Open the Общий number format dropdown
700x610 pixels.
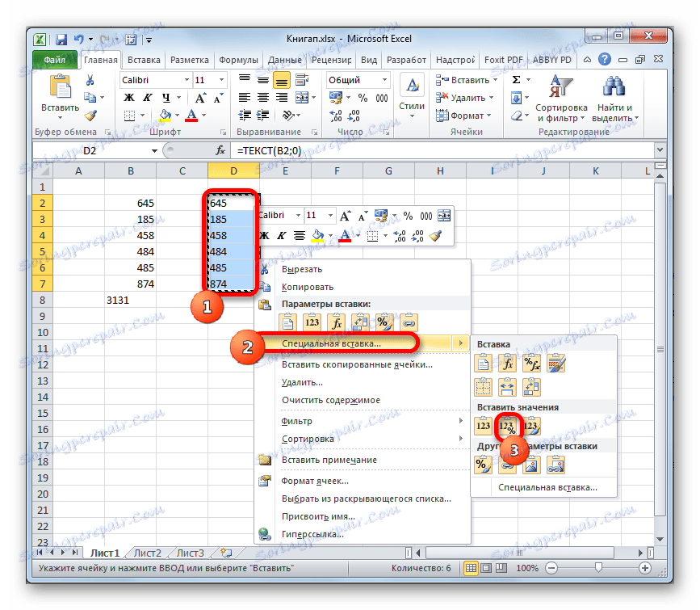384,80
